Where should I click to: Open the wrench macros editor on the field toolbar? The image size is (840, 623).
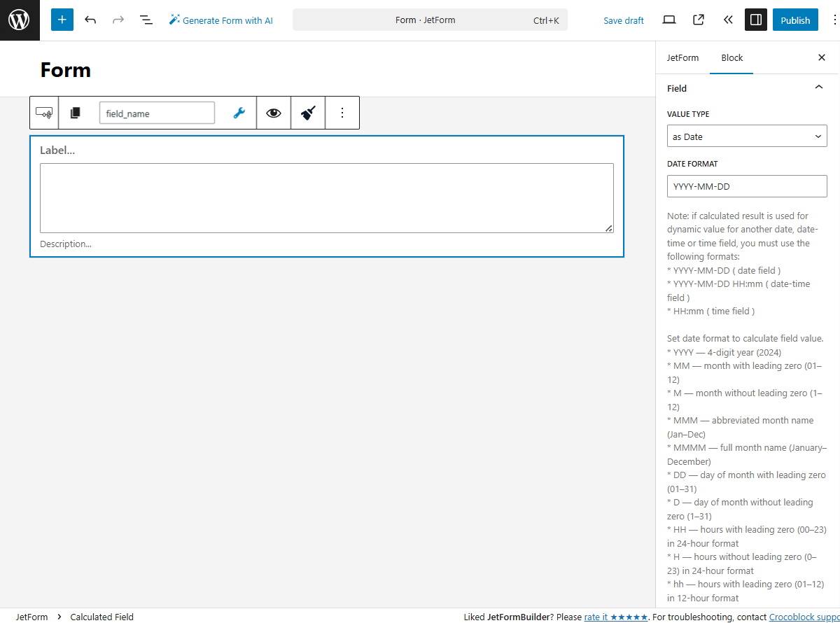point(239,113)
